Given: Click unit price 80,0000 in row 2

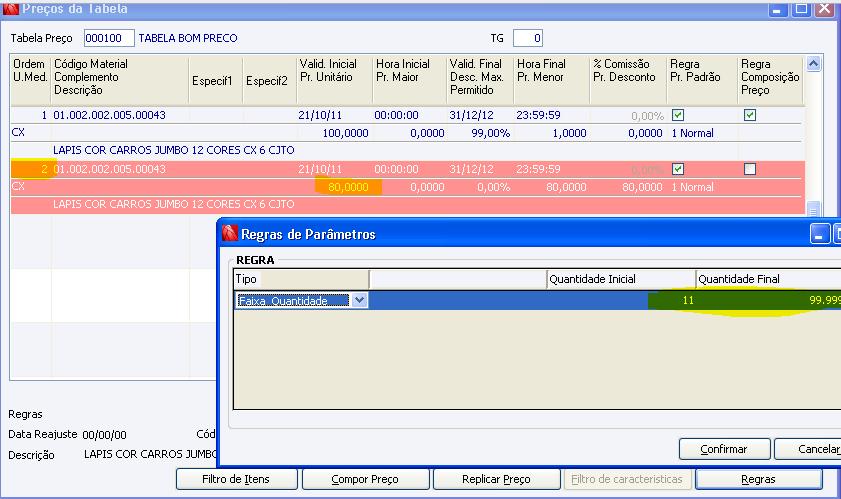Looking at the screenshot, I should [348, 187].
